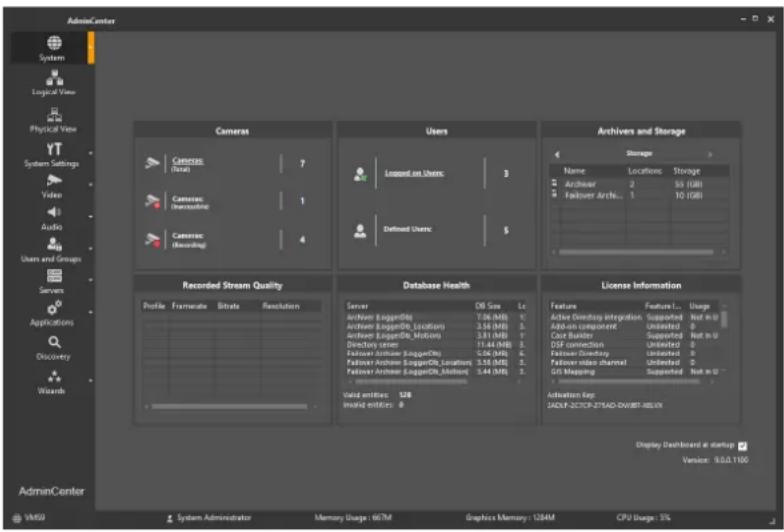
Task: Open Logical View in sidebar
Action: 54,83
